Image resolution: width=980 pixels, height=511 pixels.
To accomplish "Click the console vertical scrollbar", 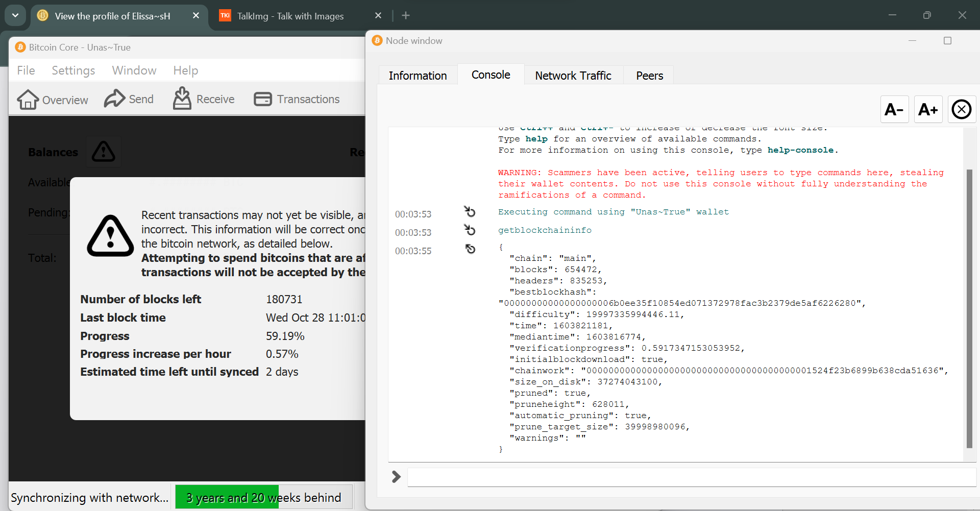I will [969, 308].
